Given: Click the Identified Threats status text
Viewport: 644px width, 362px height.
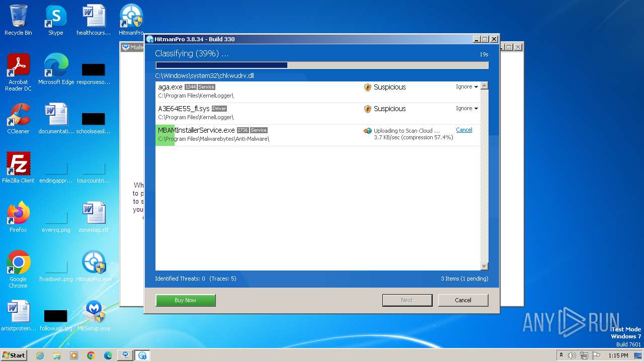Looking at the screenshot, I should [195, 279].
